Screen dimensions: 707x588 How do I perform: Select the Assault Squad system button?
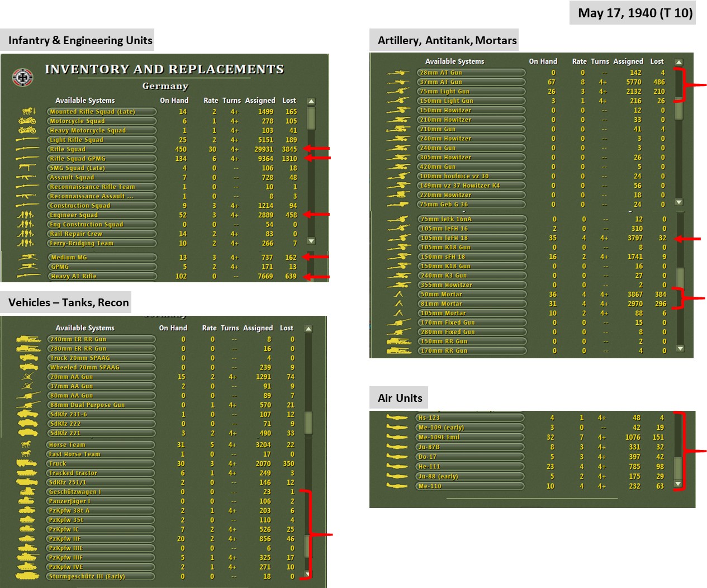pyautogui.click(x=101, y=177)
